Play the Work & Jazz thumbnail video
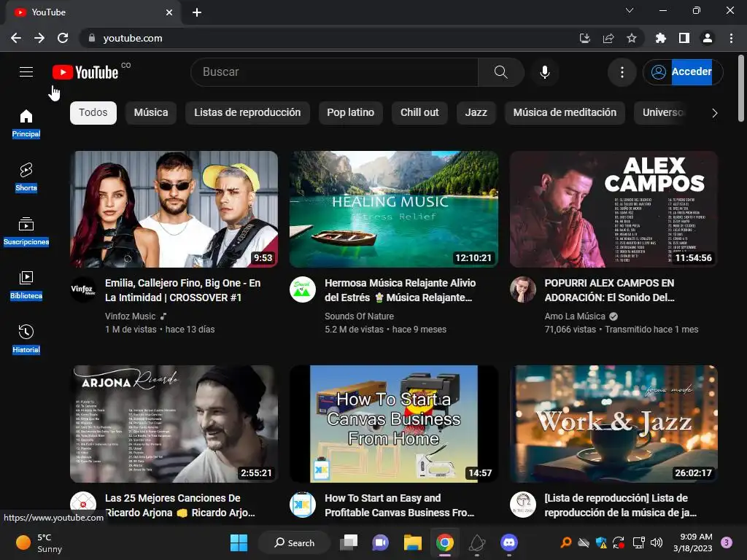 [614, 424]
